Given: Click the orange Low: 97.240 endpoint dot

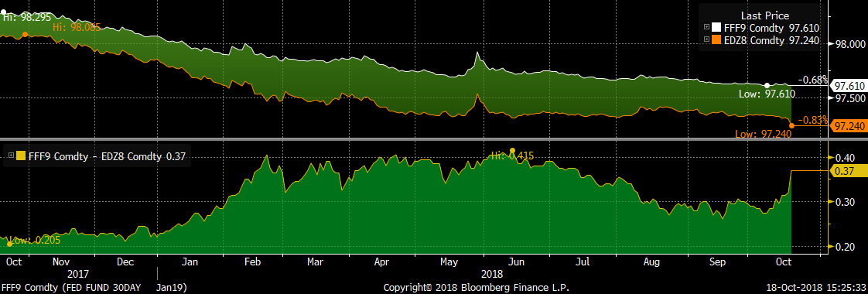Looking at the screenshot, I should coord(791,125).
